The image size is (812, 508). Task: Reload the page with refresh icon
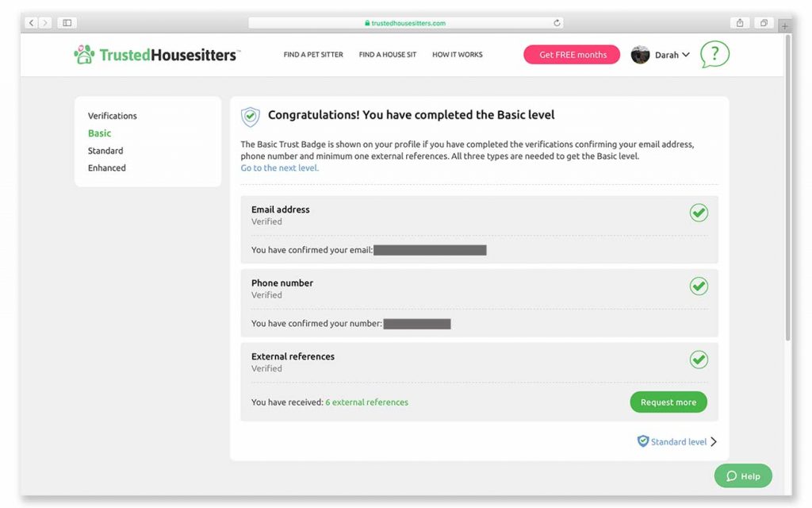pos(557,23)
